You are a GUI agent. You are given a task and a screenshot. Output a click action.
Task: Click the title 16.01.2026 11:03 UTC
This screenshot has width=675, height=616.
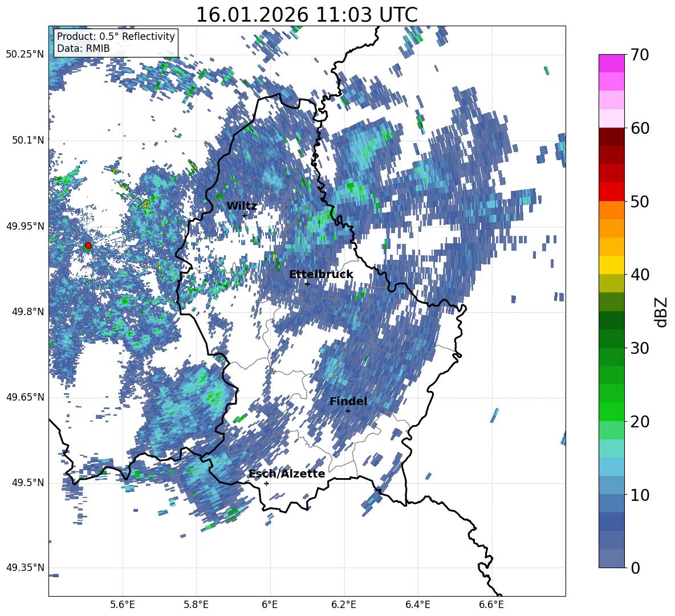point(307,15)
